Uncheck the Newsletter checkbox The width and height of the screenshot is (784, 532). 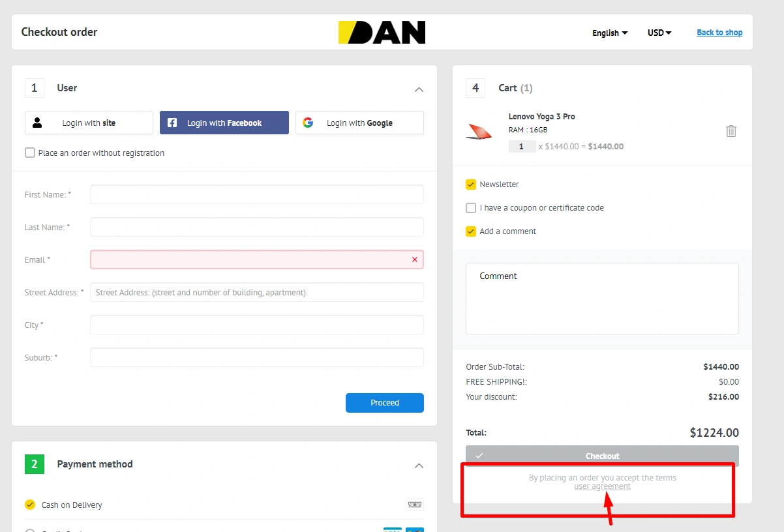(x=471, y=185)
